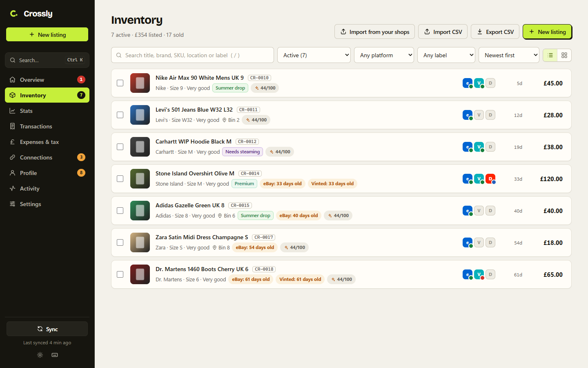Open Dr. Martens 1460 Boots thumbnail
The height and width of the screenshot is (368, 588).
coord(140,274)
